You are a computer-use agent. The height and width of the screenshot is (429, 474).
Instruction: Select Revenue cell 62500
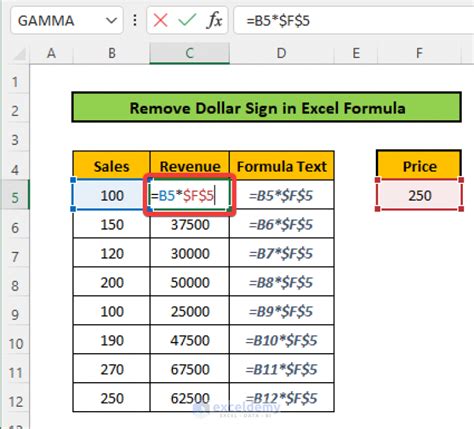(x=190, y=398)
